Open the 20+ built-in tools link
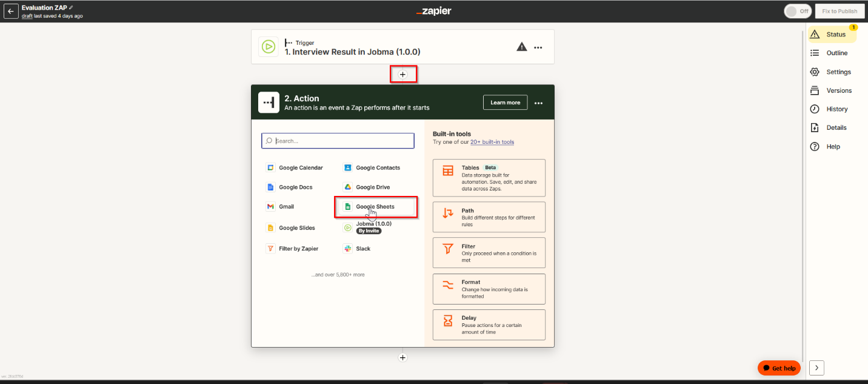 pos(492,142)
